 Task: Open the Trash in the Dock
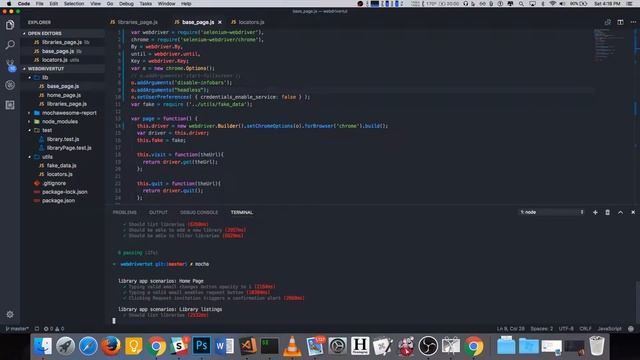click(x=597, y=346)
